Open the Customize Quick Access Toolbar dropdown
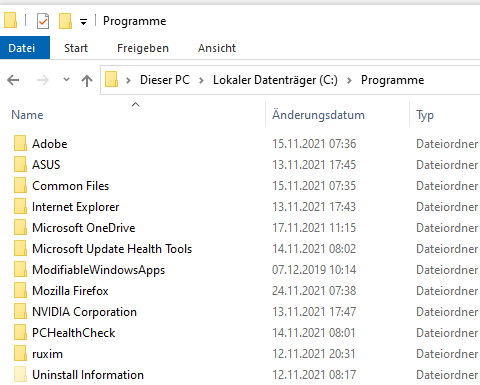 click(x=83, y=22)
